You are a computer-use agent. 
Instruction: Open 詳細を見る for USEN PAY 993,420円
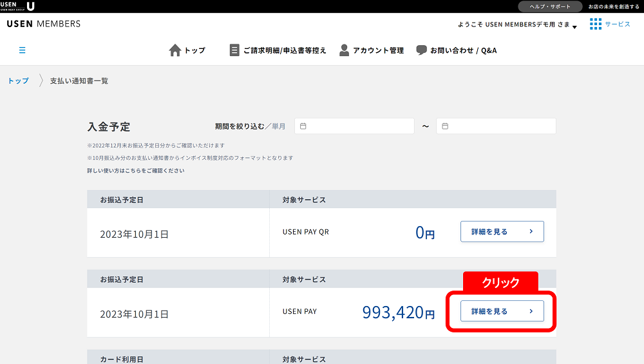[502, 311]
